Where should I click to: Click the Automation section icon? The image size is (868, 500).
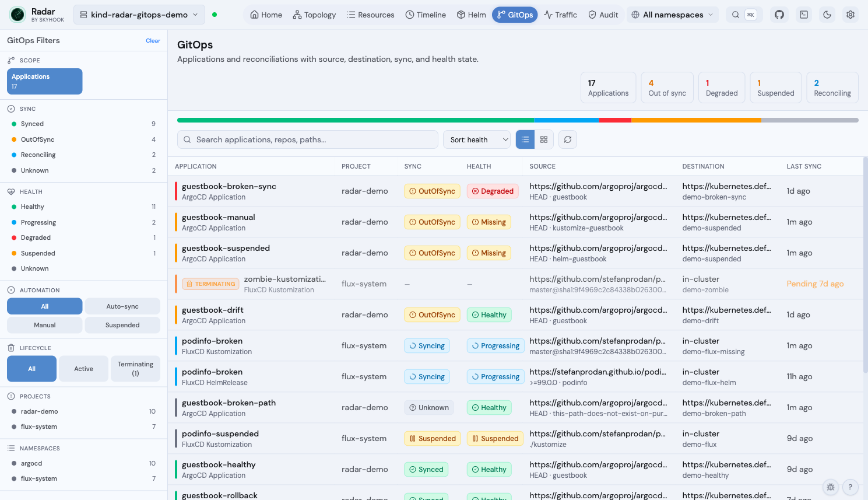pyautogui.click(x=11, y=290)
